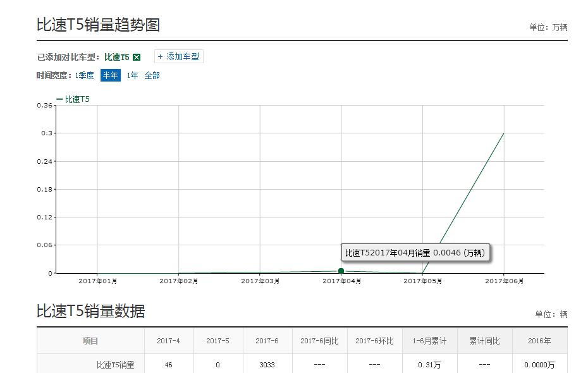
Task: Select the 1年 time width
Action: click(x=132, y=75)
